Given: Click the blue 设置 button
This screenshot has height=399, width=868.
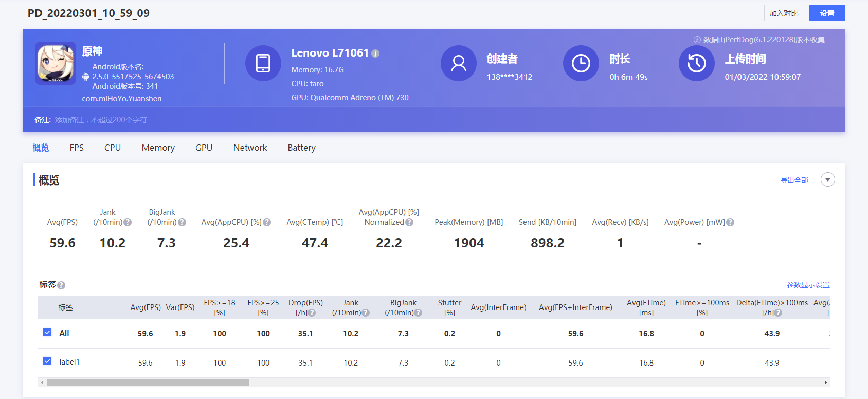Looking at the screenshot, I should [827, 13].
